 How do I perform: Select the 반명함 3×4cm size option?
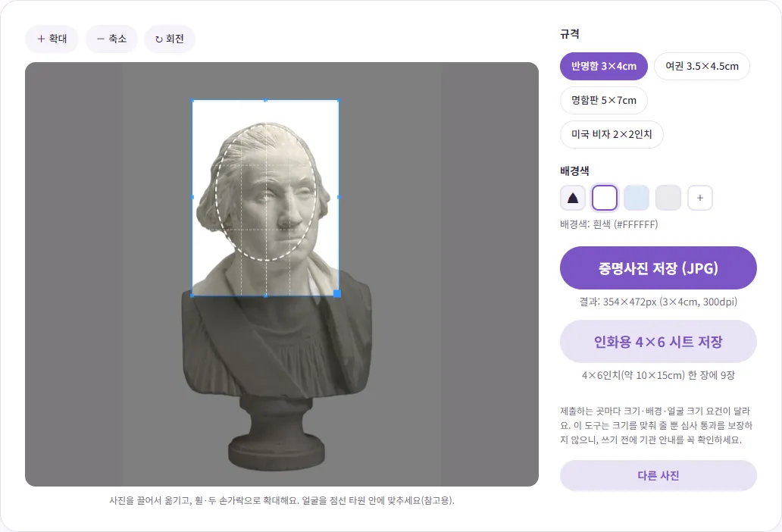tap(603, 67)
